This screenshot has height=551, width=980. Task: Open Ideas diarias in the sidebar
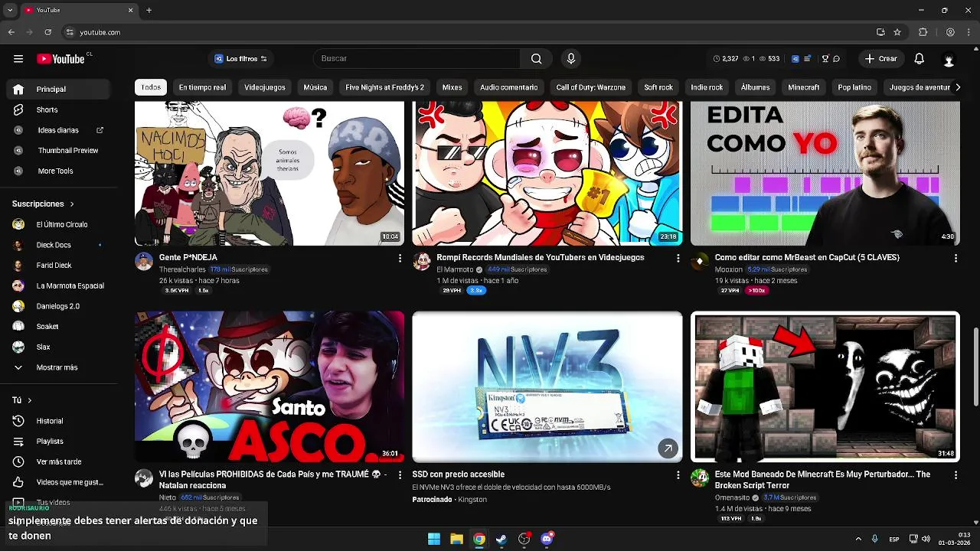click(x=57, y=130)
